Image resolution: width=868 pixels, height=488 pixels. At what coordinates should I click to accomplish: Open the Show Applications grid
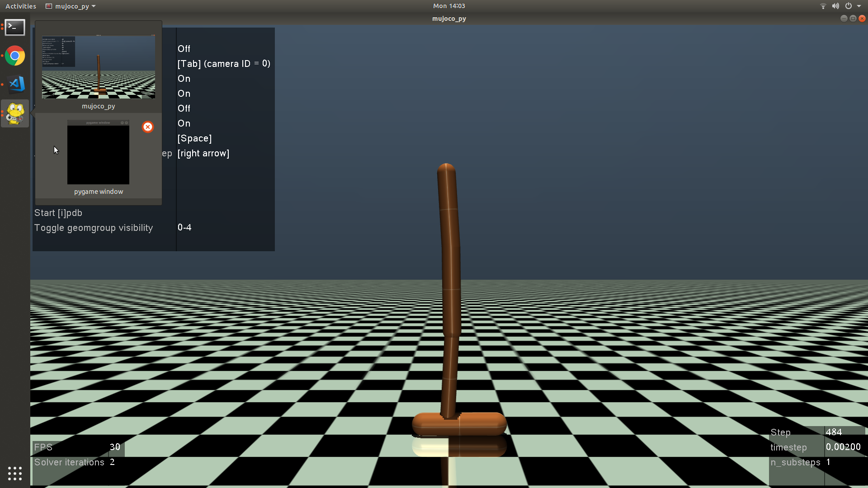click(15, 473)
